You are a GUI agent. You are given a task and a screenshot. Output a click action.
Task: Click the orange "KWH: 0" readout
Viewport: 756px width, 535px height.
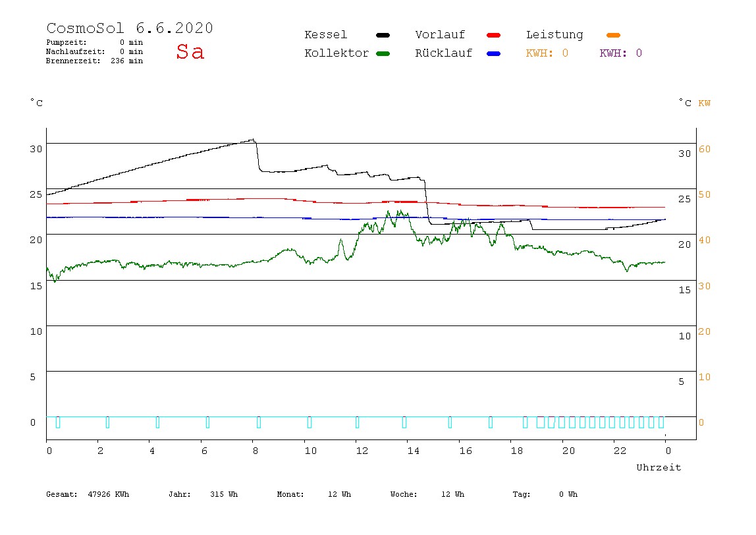547,53
